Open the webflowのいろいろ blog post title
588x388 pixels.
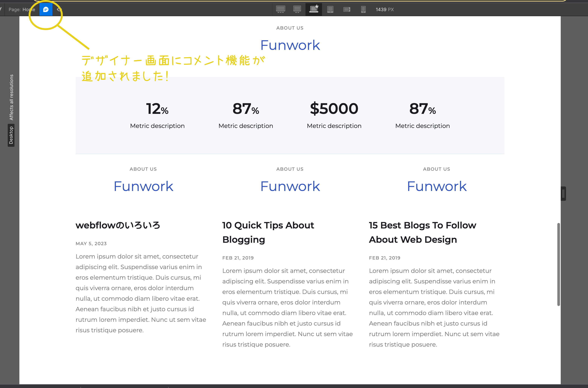[118, 225]
